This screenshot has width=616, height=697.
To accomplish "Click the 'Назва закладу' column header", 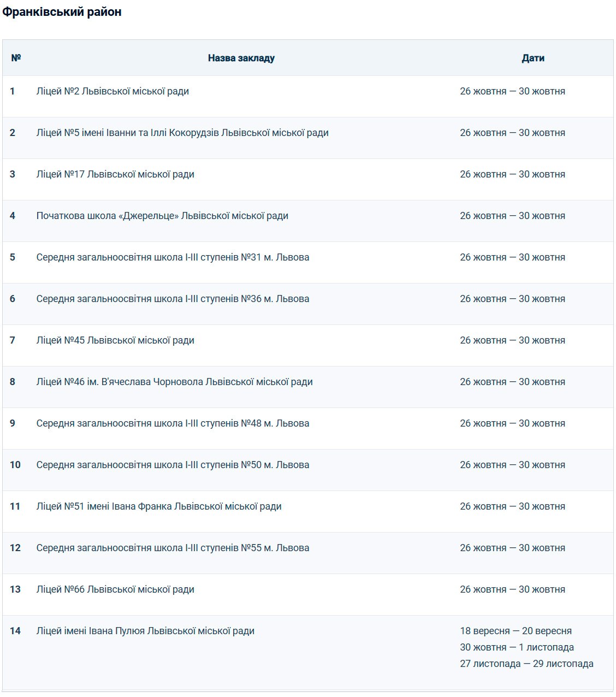I will [241, 58].
